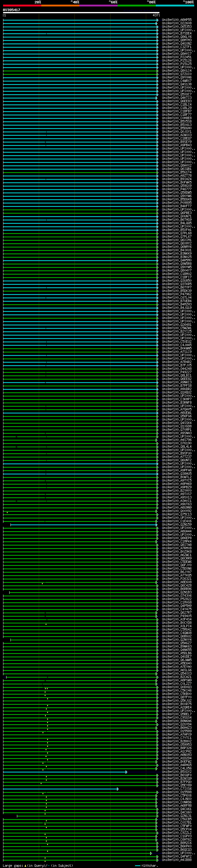Select the UniRef100_P15126 label
Image resolution: width=197 pixels, height=868 pixels.
pos(177,61)
